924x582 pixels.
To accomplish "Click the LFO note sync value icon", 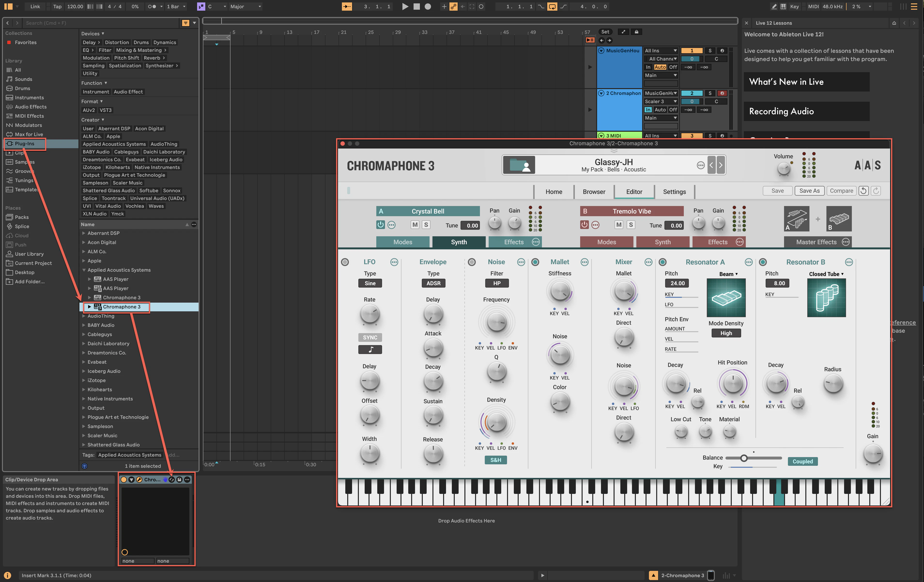I will 370,350.
